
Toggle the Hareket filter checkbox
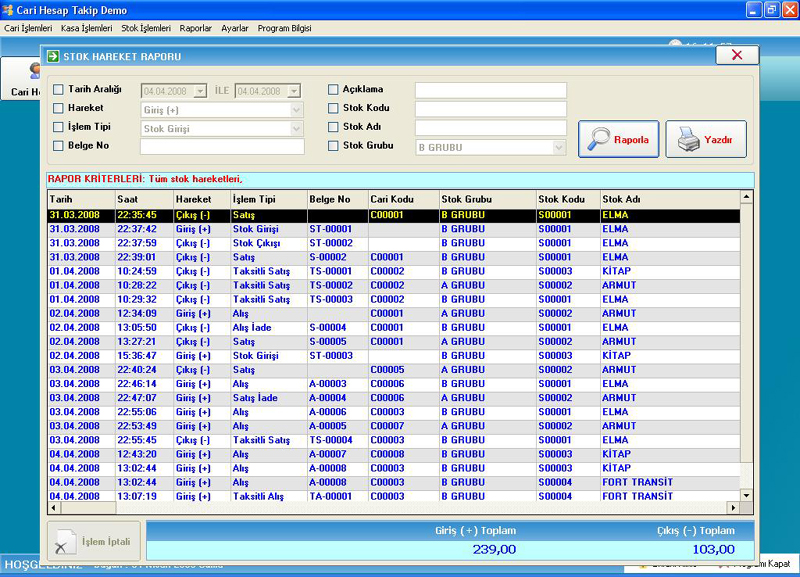click(x=58, y=108)
